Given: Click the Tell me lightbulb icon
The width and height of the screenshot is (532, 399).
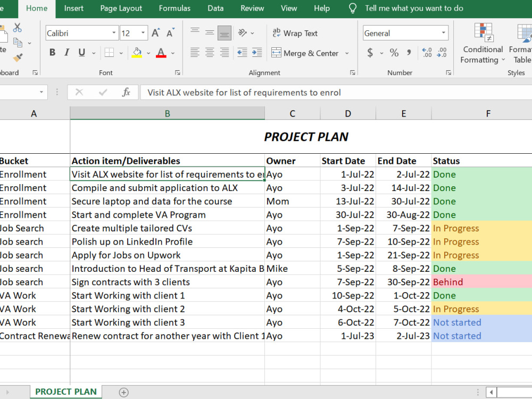Looking at the screenshot, I should tap(353, 8).
